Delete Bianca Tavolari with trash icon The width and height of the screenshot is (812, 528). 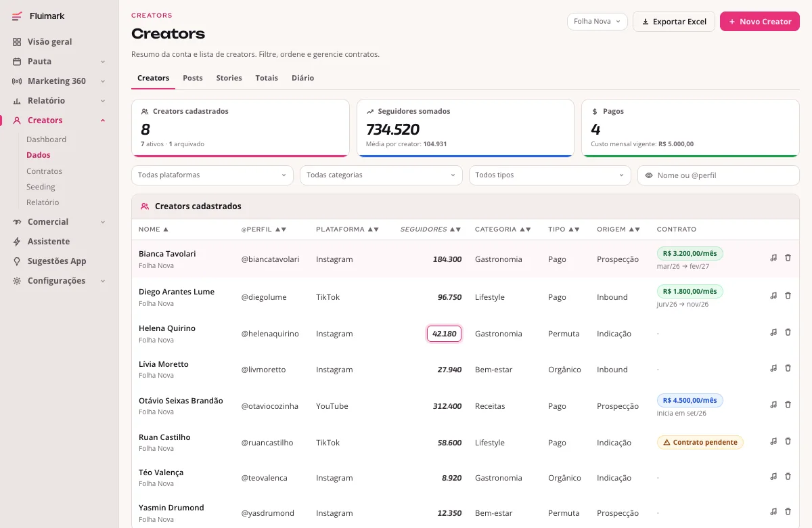[x=788, y=258]
